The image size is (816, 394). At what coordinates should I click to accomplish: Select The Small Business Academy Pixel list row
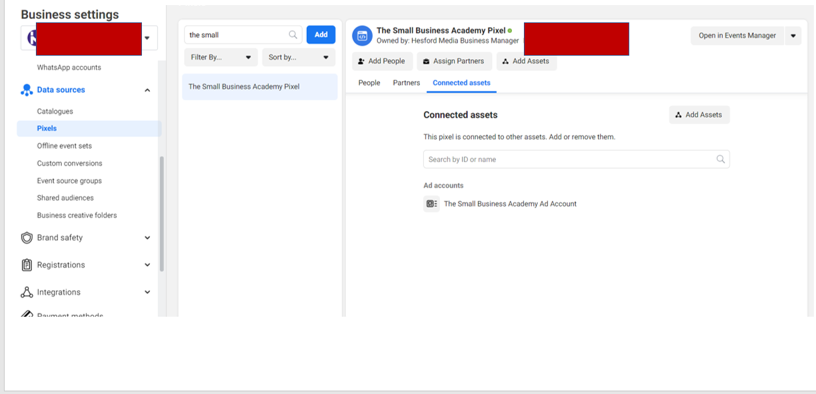point(260,87)
